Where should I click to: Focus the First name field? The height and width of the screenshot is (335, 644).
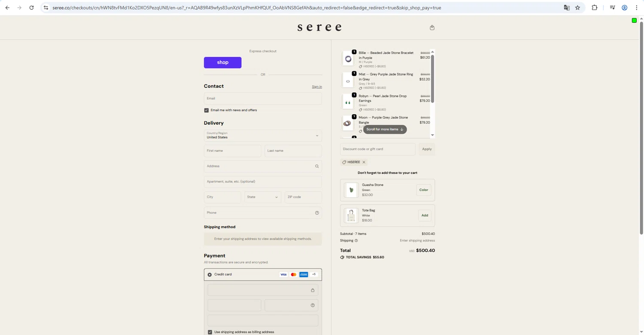232,151
